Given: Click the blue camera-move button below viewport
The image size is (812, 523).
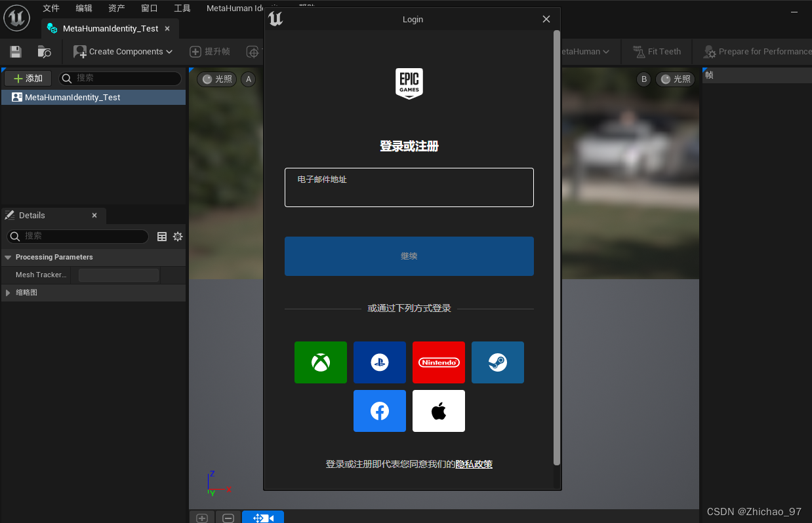Looking at the screenshot, I should (x=263, y=518).
